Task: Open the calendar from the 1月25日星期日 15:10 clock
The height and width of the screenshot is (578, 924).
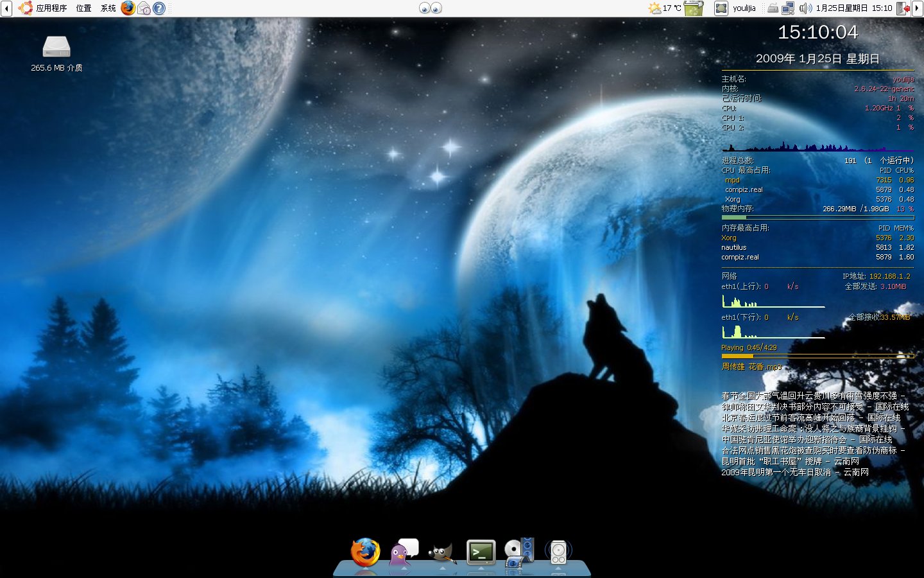Action: [x=854, y=8]
